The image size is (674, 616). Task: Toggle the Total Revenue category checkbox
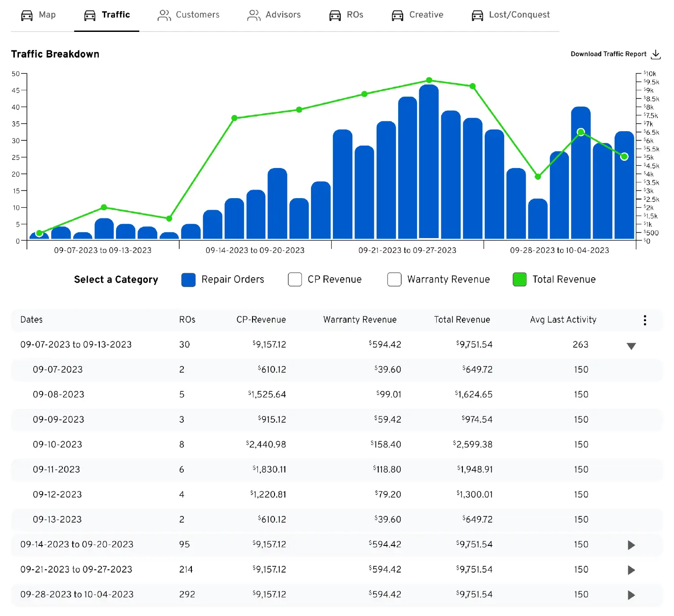(x=519, y=279)
